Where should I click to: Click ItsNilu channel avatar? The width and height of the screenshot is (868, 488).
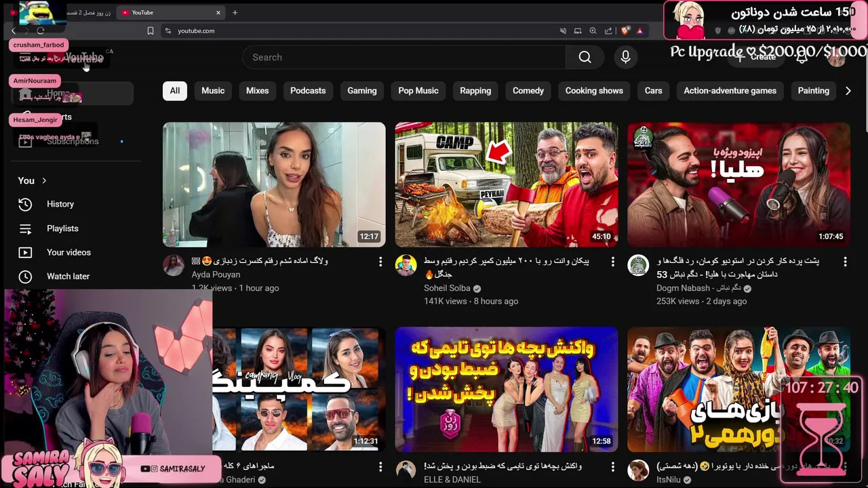[x=638, y=471]
